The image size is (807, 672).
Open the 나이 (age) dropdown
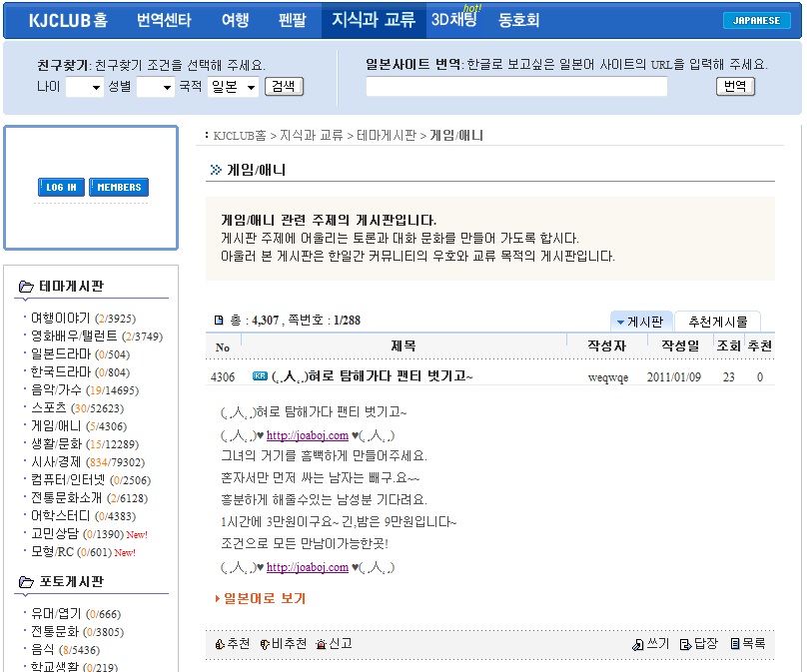pos(84,87)
